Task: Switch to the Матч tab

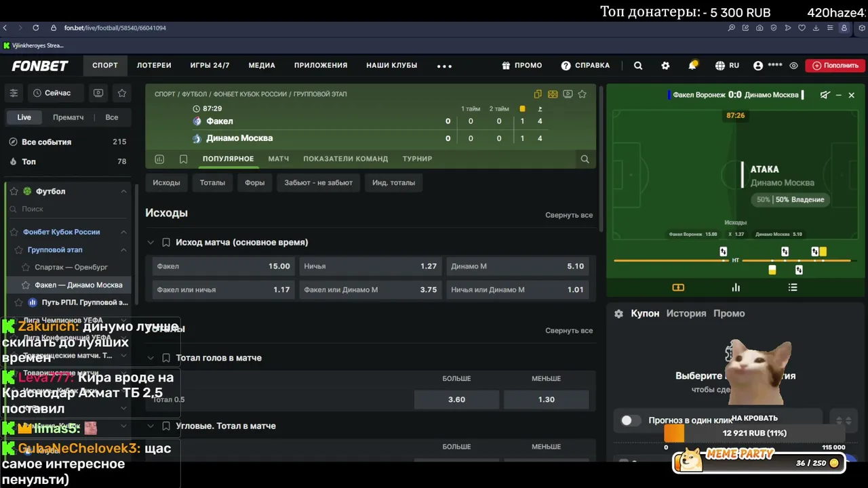Action: pyautogui.click(x=279, y=159)
